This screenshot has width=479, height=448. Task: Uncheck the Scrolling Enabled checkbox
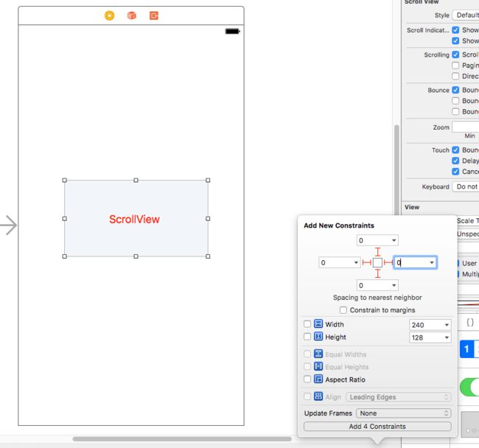pyautogui.click(x=455, y=55)
